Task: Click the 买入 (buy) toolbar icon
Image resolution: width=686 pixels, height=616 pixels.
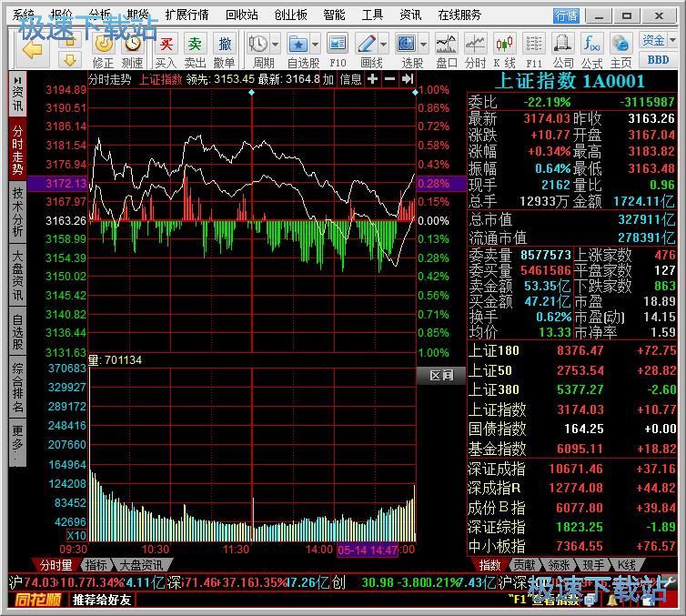Action: pos(166,49)
